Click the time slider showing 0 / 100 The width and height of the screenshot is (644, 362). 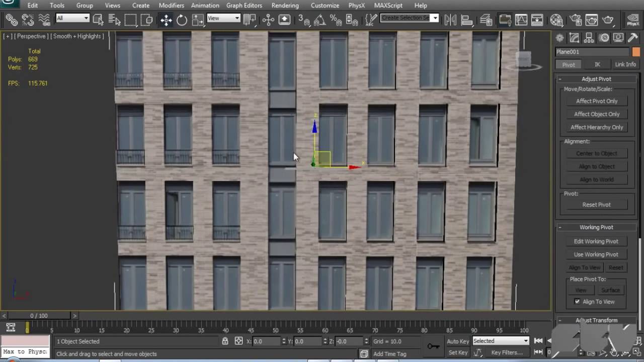(39, 316)
